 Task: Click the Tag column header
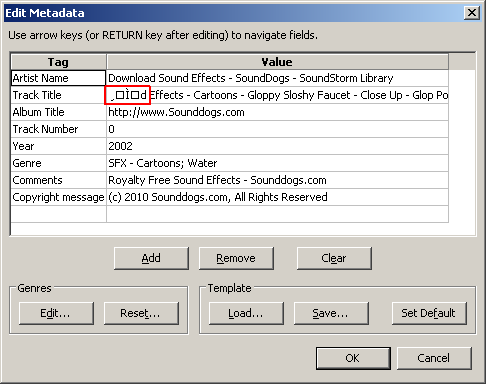[59, 62]
